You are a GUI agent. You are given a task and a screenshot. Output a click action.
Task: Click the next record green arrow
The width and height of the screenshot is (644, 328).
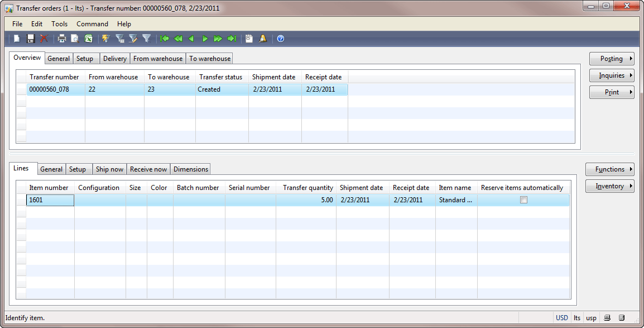click(x=205, y=39)
